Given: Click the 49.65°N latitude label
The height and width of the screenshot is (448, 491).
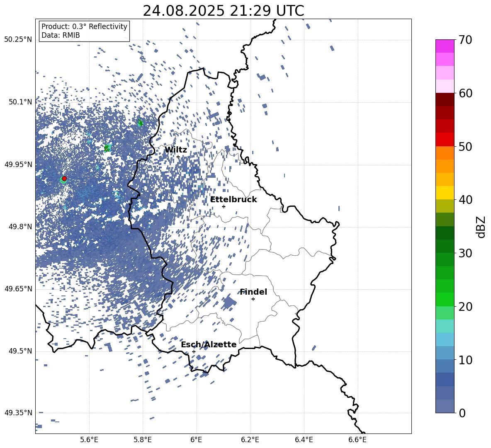Looking at the screenshot, I should [18, 289].
